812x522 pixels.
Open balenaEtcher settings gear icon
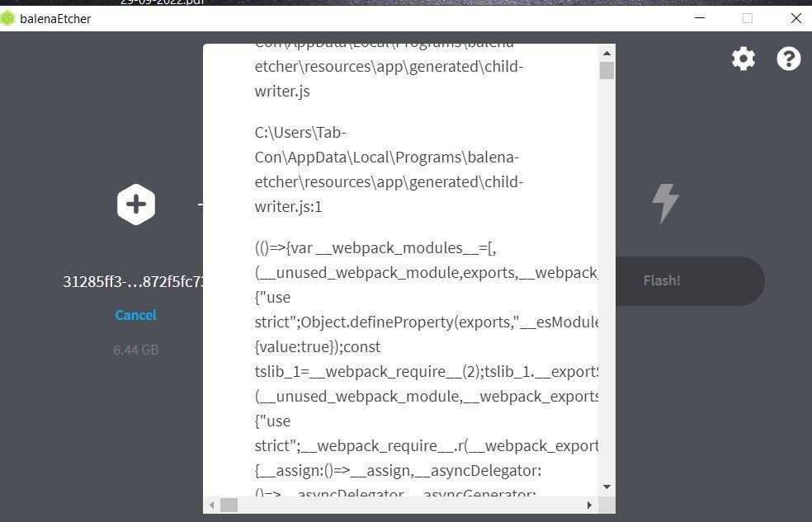(x=744, y=59)
